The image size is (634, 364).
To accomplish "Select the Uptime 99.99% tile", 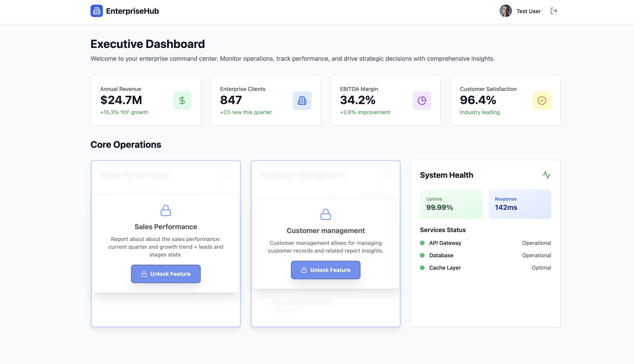I will (x=451, y=204).
